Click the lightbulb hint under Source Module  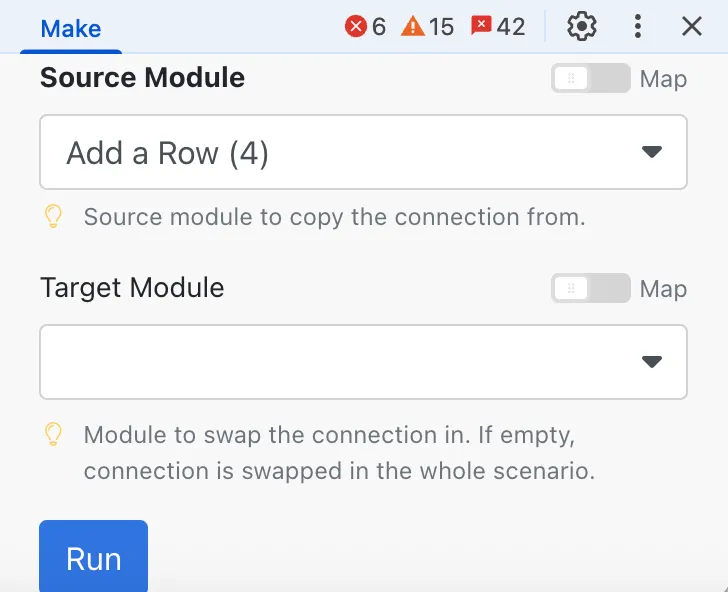[x=53, y=216]
